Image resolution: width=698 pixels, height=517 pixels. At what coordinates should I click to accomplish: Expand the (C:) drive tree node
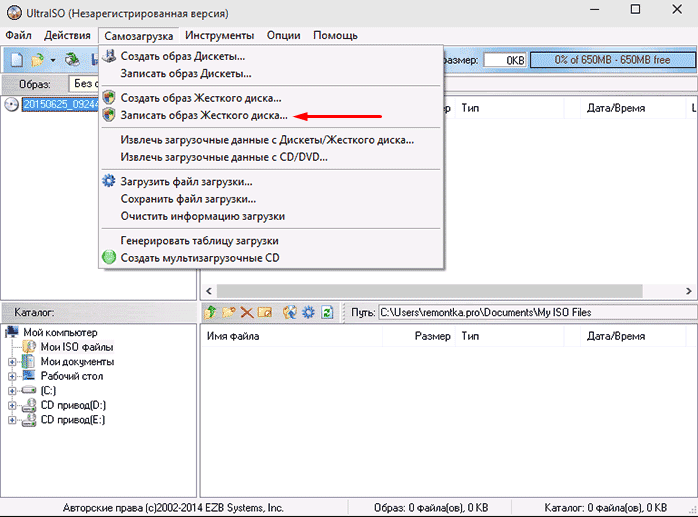tap(12, 391)
